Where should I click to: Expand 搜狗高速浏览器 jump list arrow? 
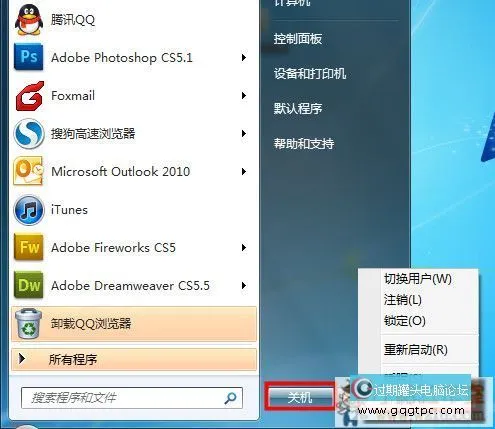(x=244, y=134)
